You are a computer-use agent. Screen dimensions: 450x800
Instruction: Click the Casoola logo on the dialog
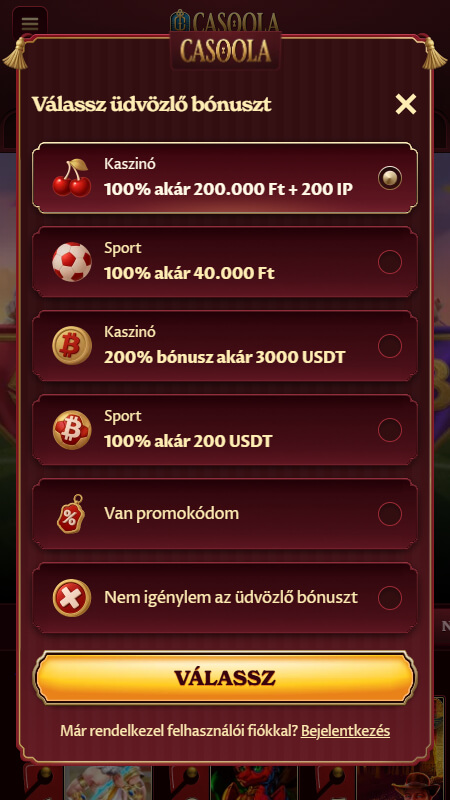[225, 51]
